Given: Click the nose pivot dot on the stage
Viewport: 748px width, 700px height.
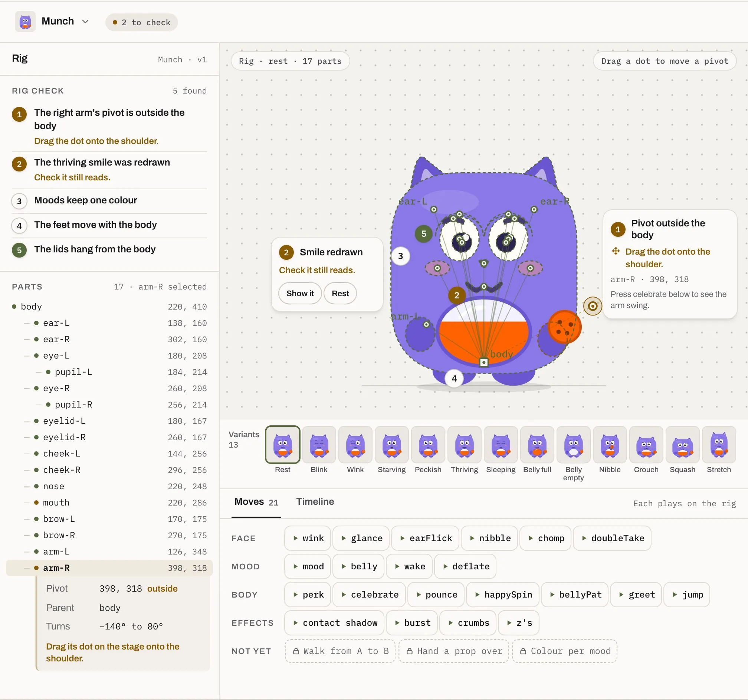Looking at the screenshot, I should point(484,263).
